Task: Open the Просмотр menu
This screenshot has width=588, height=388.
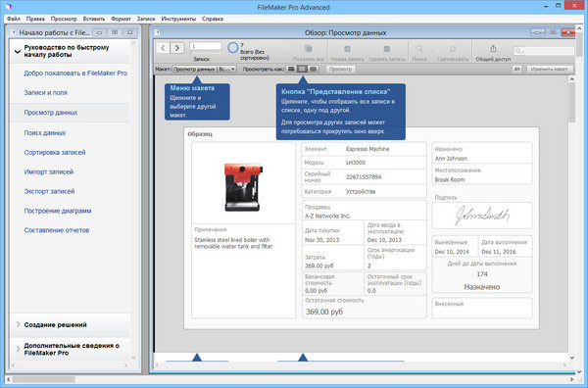Action: [64, 19]
